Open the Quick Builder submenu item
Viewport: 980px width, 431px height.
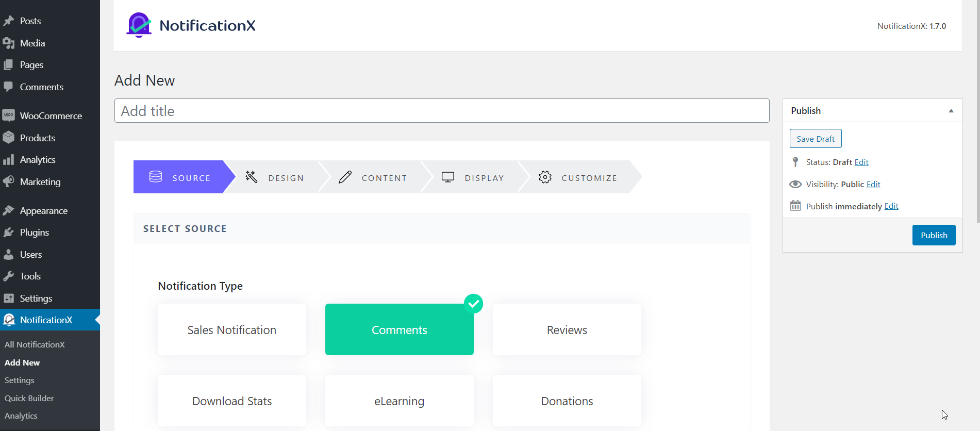pos(29,398)
